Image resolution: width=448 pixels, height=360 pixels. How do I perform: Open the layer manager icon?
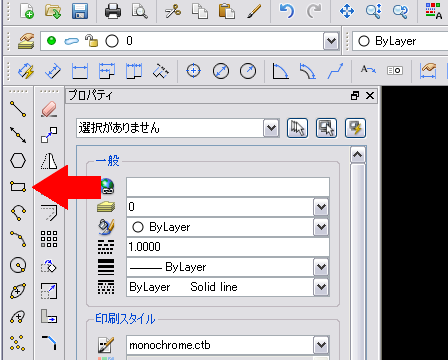coord(26,41)
